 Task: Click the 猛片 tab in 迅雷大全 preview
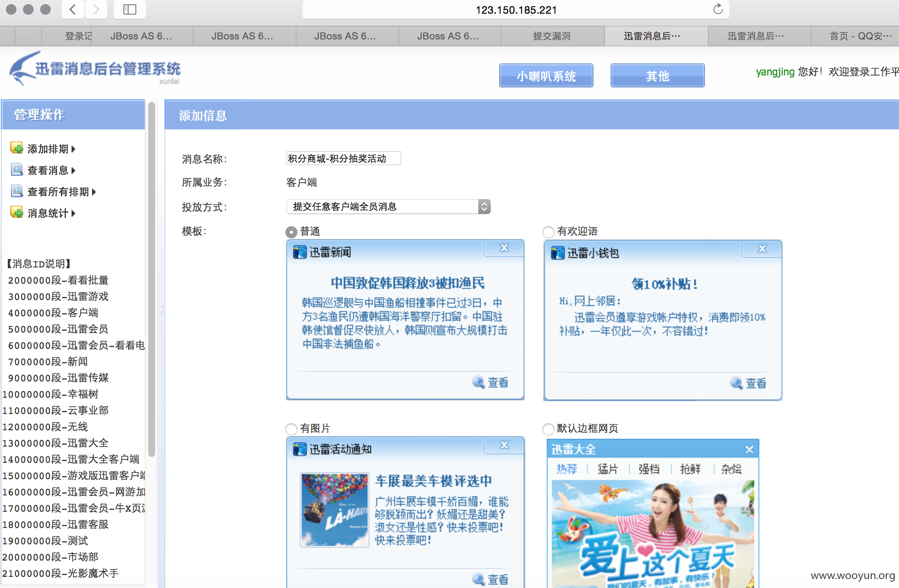tap(608, 469)
